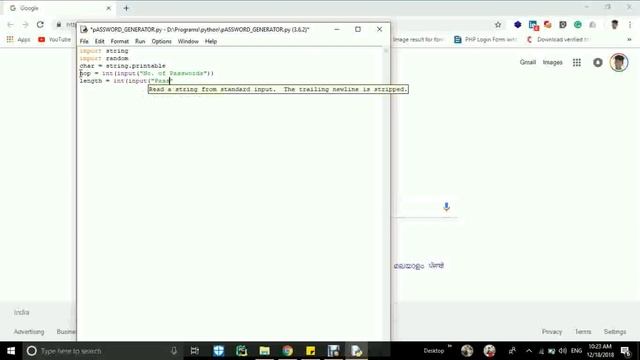Close the Google browser tab
640x360 pixels.
[109, 8]
